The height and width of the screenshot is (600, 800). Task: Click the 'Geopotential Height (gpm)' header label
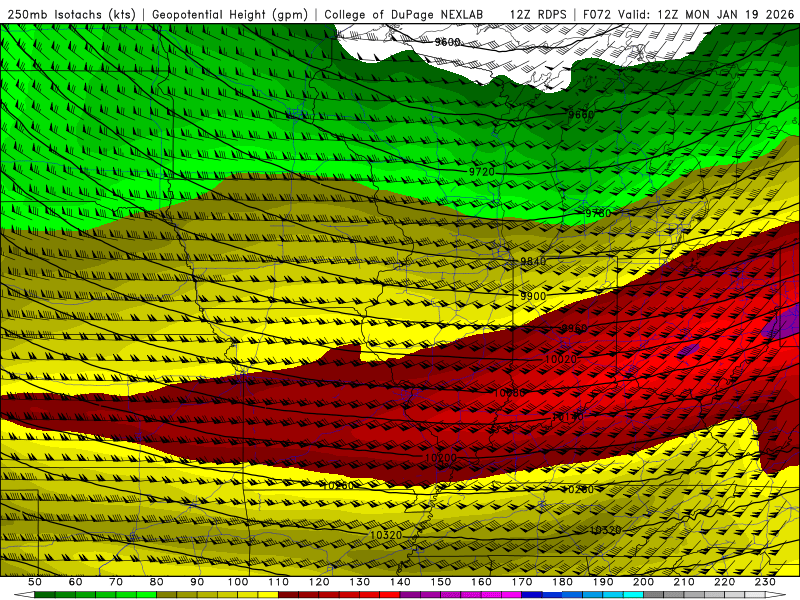pos(230,14)
